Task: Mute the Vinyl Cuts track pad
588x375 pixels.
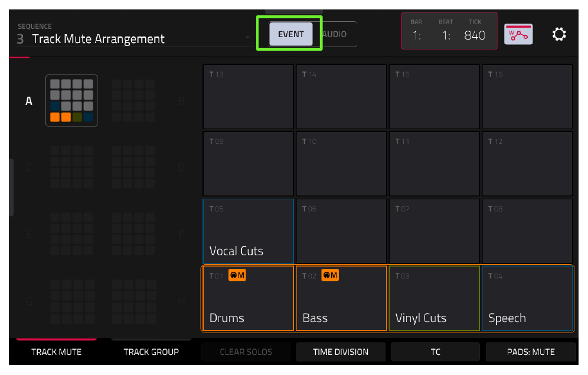Action: point(435,298)
